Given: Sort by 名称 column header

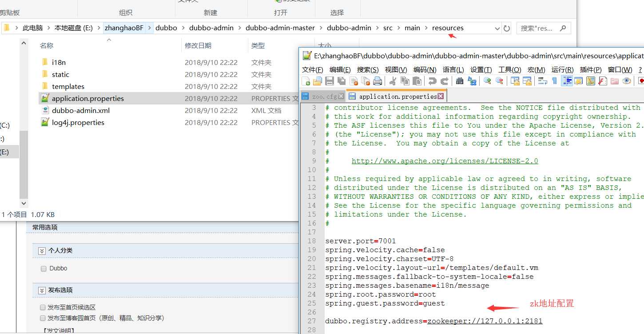Looking at the screenshot, I should point(47,45).
